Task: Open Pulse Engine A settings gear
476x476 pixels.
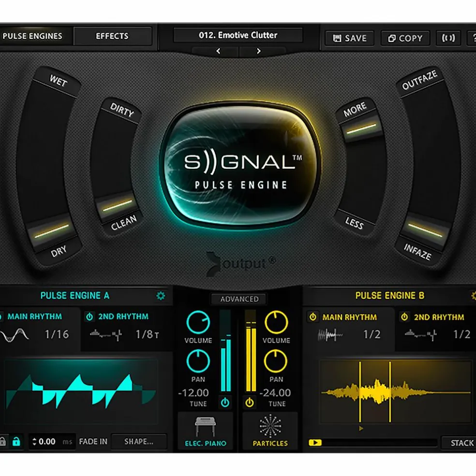Action: click(x=161, y=296)
